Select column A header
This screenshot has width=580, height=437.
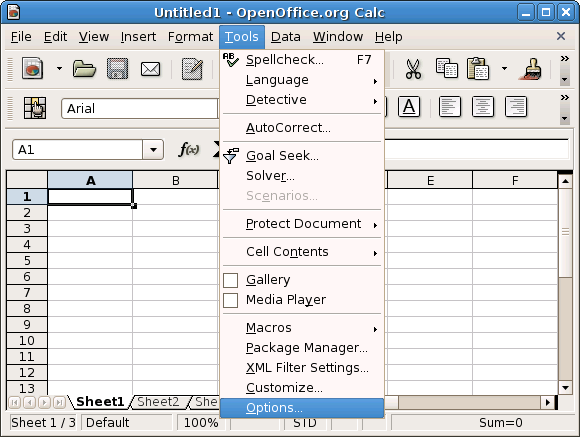click(90, 180)
